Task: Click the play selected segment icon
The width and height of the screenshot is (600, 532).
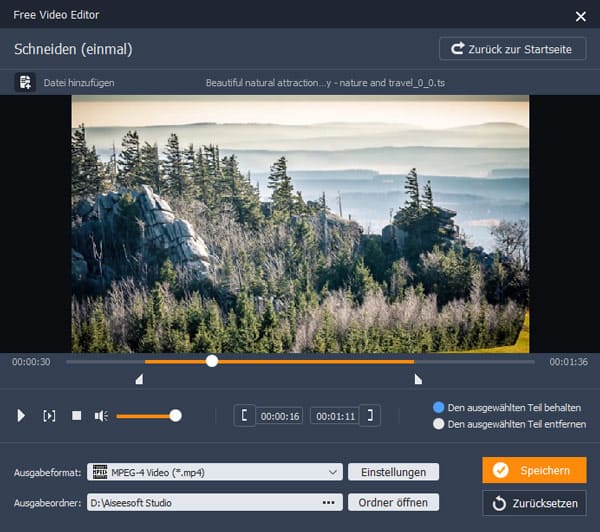Action: [49, 416]
